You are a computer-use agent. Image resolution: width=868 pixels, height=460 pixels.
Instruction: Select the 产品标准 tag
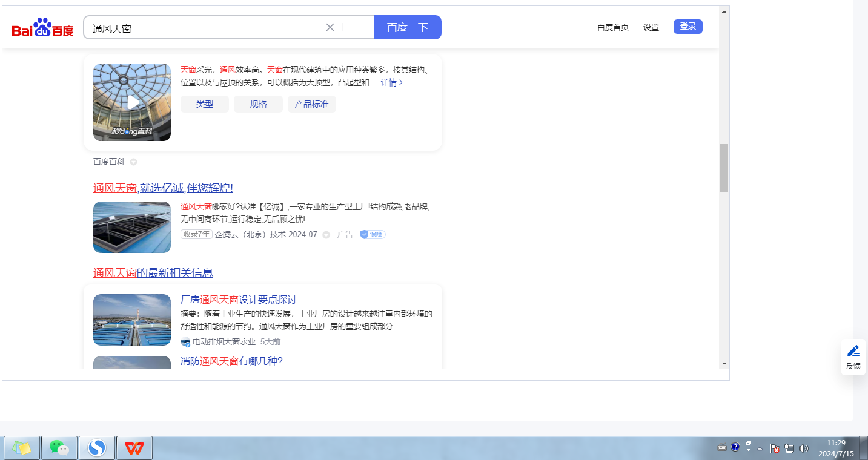coord(311,104)
